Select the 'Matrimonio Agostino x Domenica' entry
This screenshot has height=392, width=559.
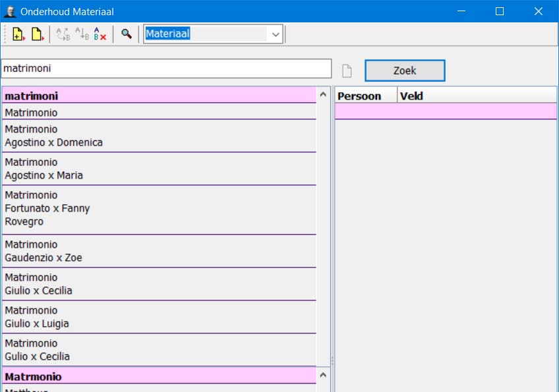point(158,136)
